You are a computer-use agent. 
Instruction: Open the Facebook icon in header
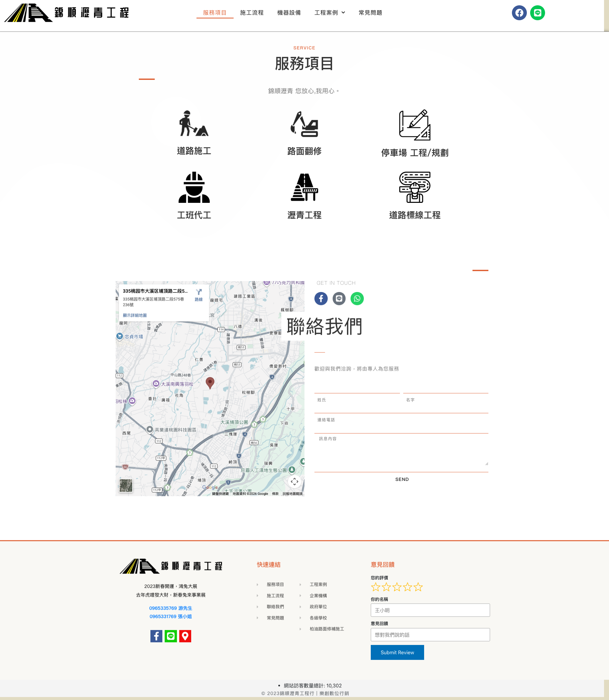coord(519,13)
